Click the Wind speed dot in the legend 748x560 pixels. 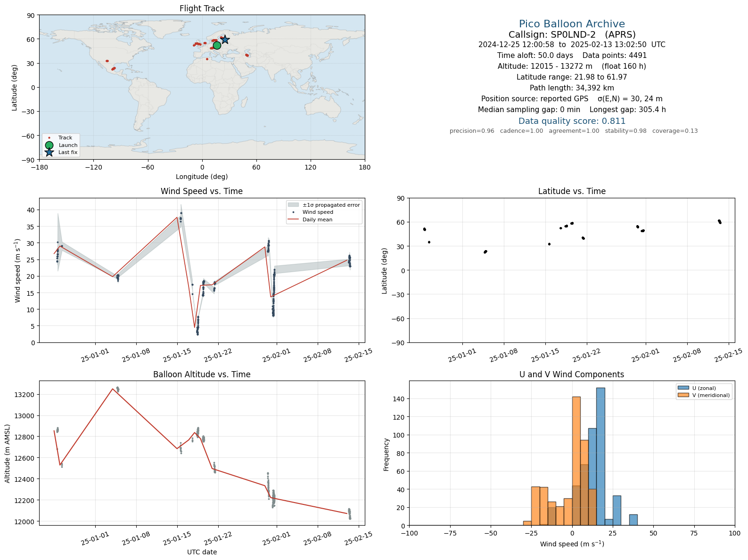tap(294, 212)
